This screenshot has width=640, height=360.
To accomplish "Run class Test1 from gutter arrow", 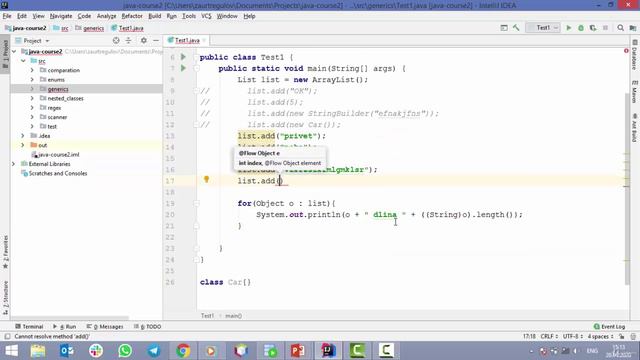I will pyautogui.click(x=183, y=57).
